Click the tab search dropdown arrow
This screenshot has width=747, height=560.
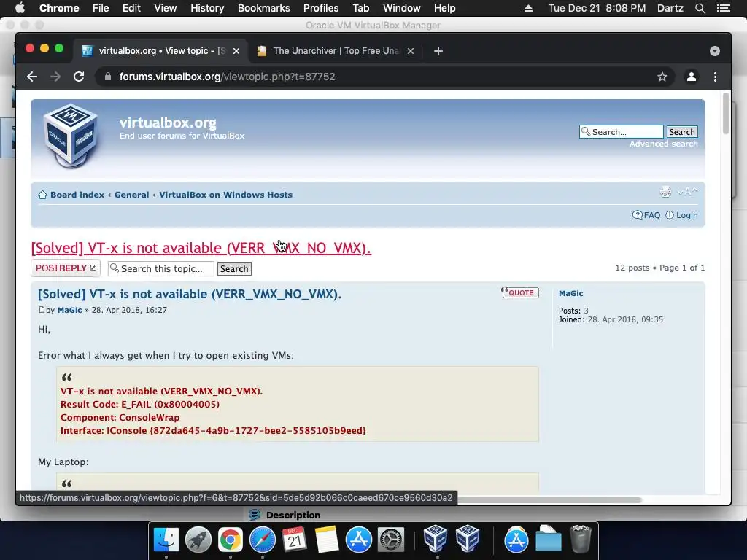click(x=715, y=51)
